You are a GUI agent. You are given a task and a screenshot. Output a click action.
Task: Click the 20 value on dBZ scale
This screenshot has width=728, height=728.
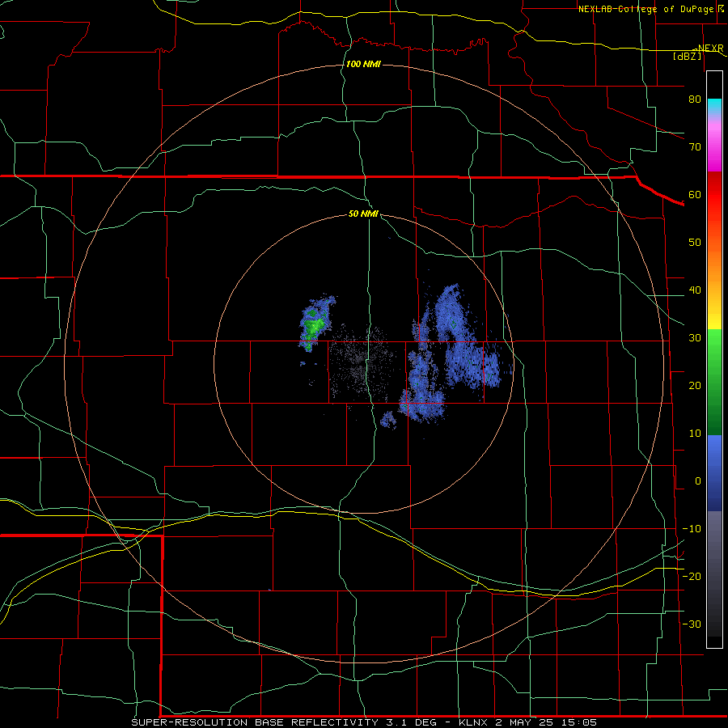pyautogui.click(x=695, y=385)
